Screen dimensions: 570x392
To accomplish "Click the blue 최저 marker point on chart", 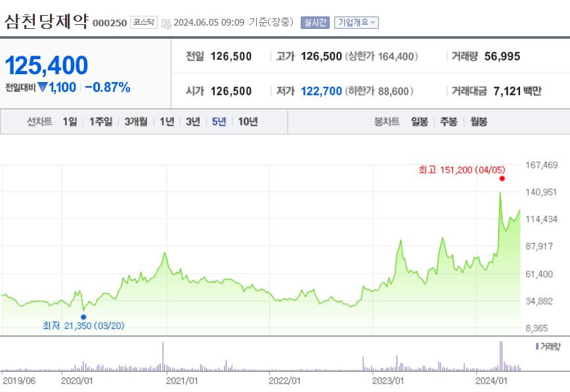I will pyautogui.click(x=83, y=316).
